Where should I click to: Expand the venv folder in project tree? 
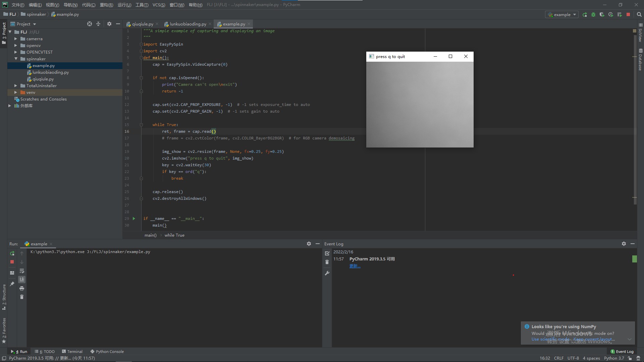[x=15, y=93]
